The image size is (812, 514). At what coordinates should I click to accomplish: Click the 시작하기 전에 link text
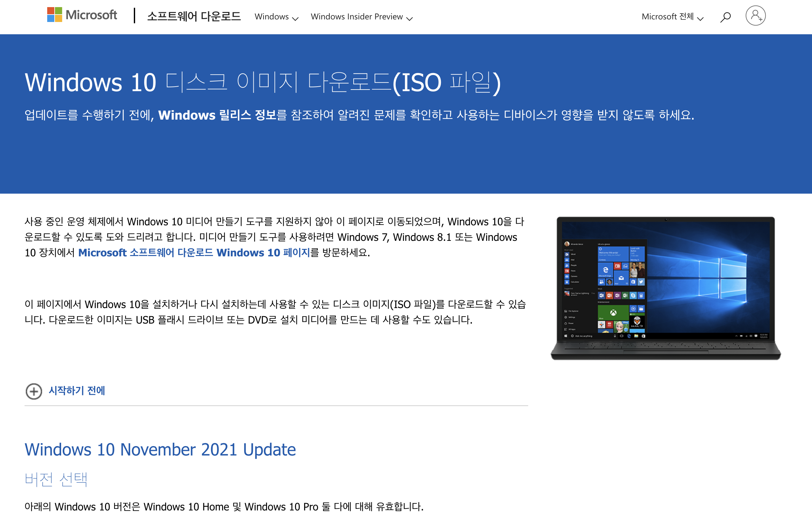pos(77,391)
